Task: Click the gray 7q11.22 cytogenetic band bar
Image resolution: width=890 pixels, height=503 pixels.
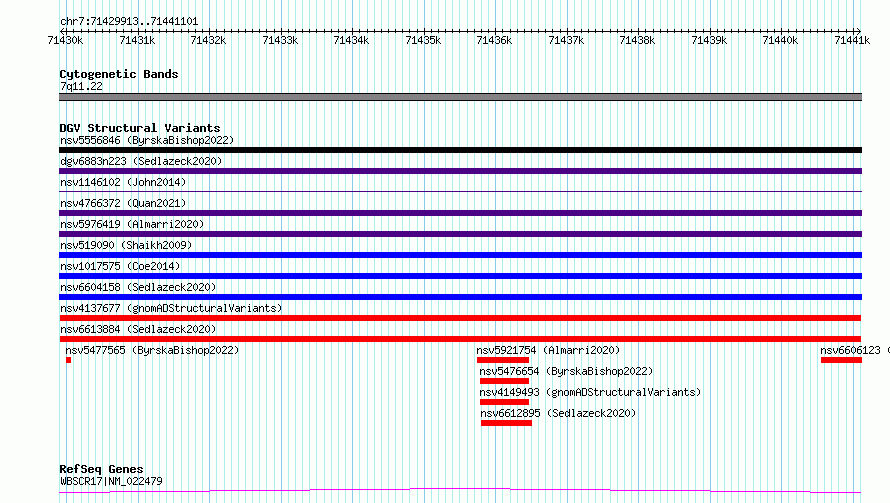Action: pyautogui.click(x=460, y=97)
